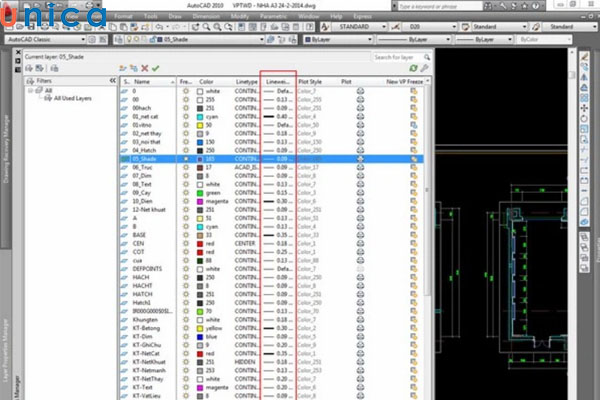This screenshot has height=400, width=600.
Task: Toggle freeze for layer KT-Betong
Action: click(186, 328)
